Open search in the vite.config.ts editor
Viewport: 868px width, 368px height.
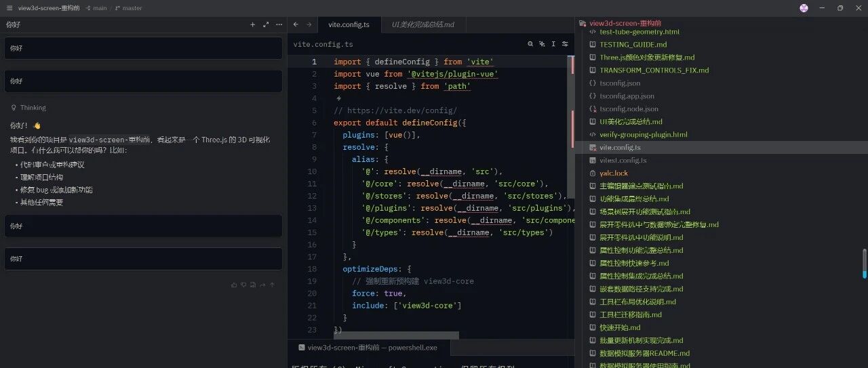[x=530, y=44]
